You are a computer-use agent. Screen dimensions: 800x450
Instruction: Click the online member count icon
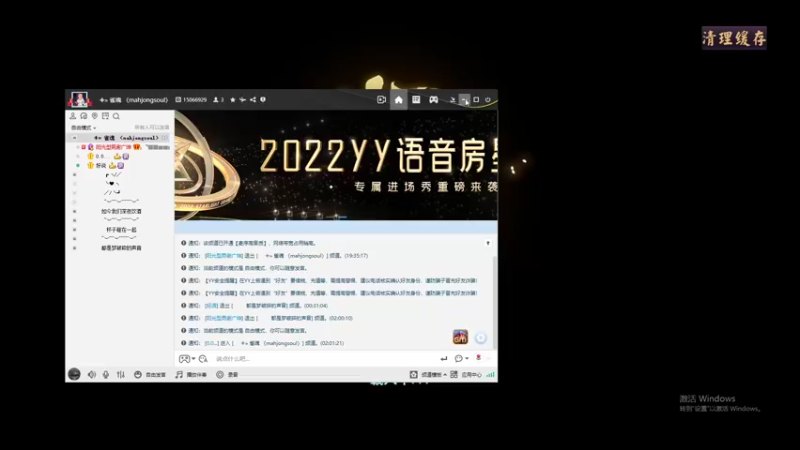[x=218, y=99]
